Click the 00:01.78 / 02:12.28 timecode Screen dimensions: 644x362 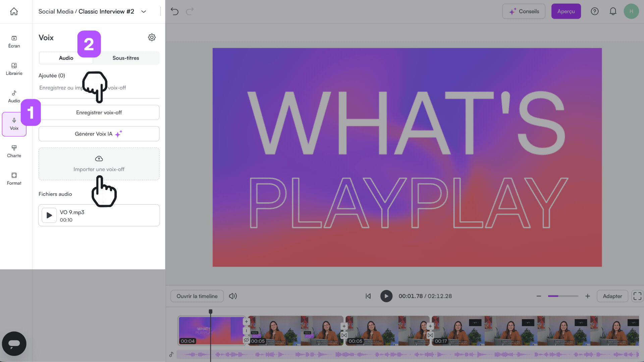[425, 296]
